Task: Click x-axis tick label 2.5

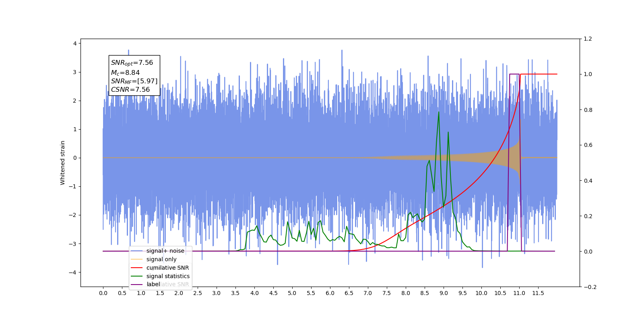Action: (198, 293)
